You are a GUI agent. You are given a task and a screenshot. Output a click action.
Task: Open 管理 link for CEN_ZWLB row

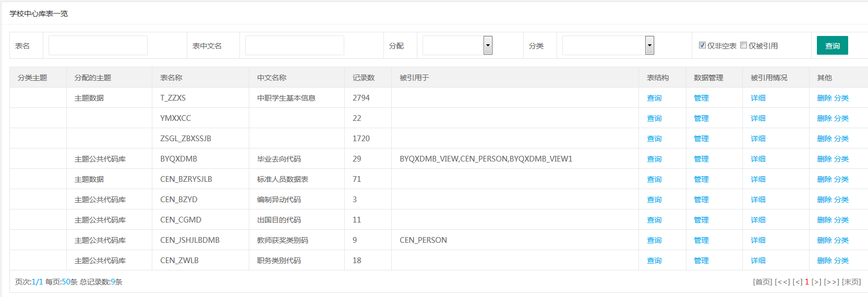tap(701, 261)
